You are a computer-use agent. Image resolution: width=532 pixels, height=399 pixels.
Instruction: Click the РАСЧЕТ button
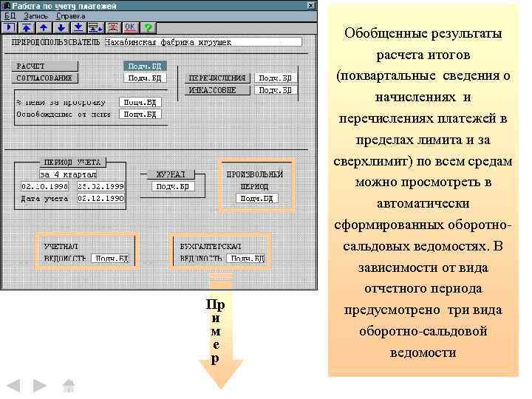[45, 66]
